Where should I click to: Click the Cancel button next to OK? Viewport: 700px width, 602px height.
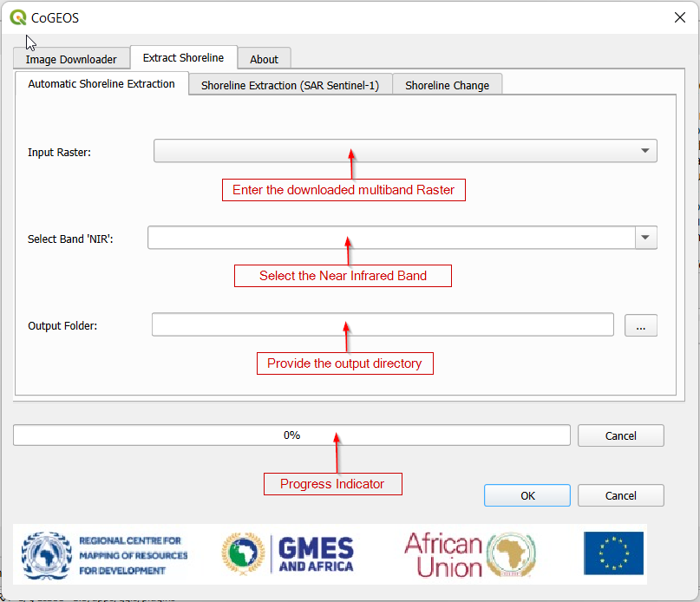click(620, 495)
